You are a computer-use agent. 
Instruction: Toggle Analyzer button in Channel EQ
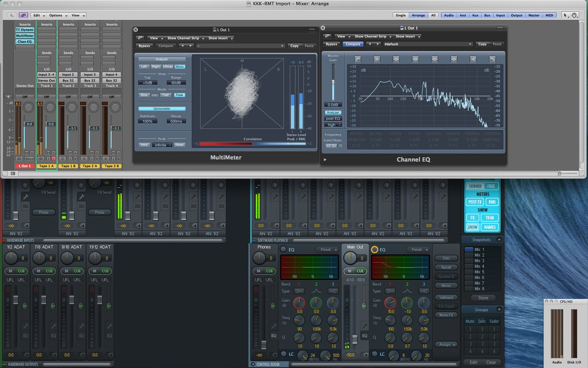[333, 112]
